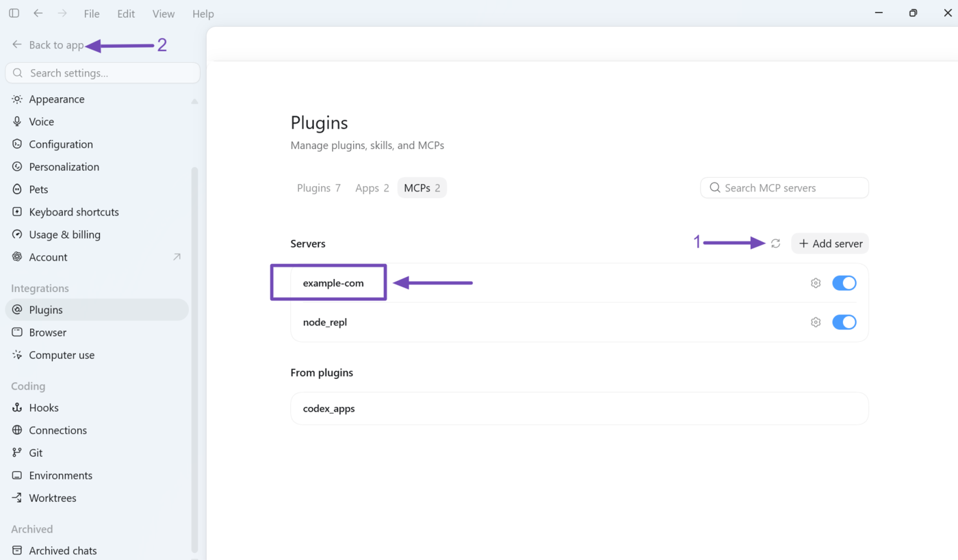958x560 pixels.
Task: Click the Add server button
Action: pyautogui.click(x=830, y=243)
